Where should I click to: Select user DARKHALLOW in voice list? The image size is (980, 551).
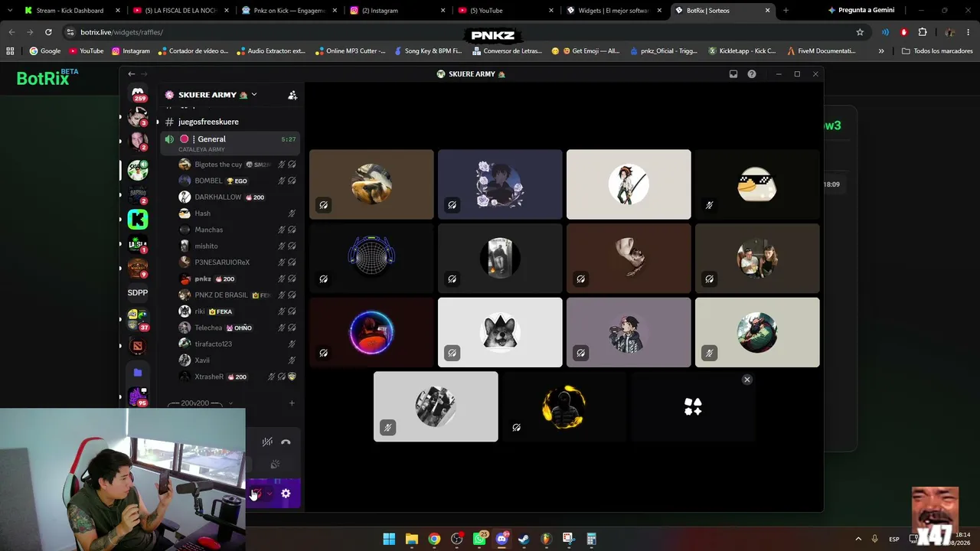[230, 197]
